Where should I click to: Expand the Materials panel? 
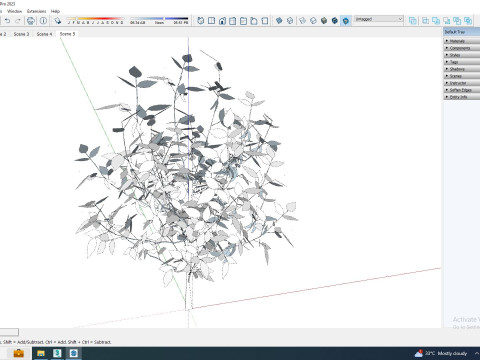tap(462, 41)
